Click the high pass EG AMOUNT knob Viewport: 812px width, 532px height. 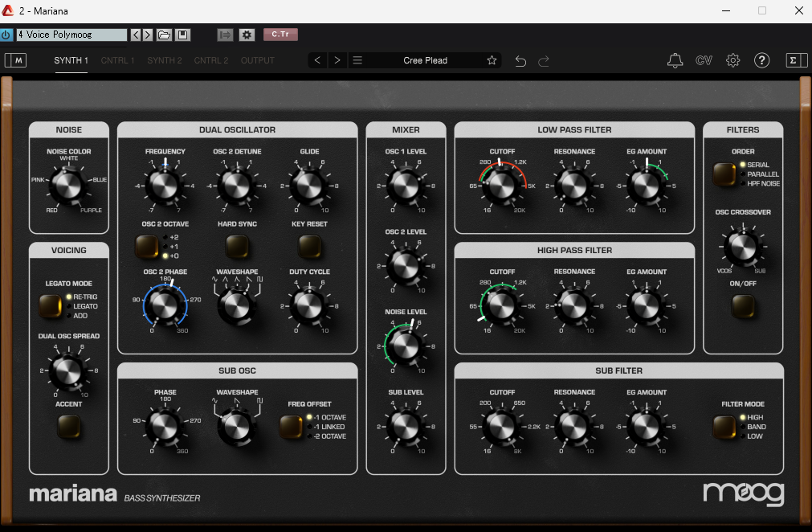coord(647,305)
